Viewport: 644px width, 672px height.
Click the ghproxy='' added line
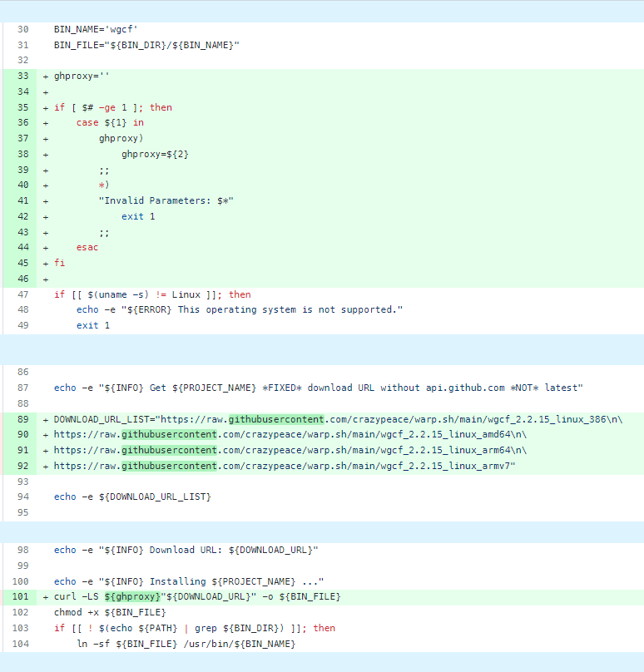click(82, 76)
